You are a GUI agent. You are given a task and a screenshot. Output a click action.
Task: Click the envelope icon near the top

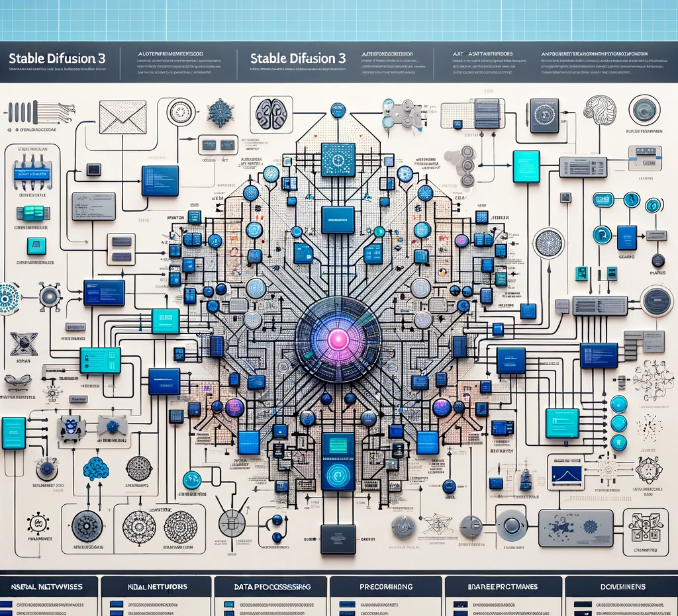[122, 118]
